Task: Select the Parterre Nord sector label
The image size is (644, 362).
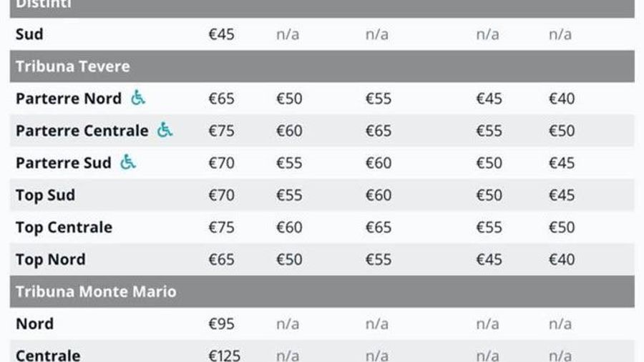Action: (69, 99)
